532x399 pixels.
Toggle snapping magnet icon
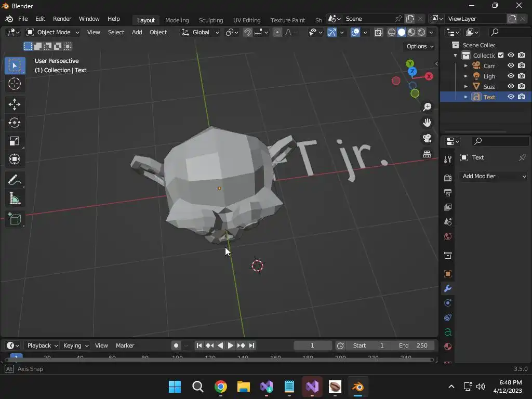248,32
